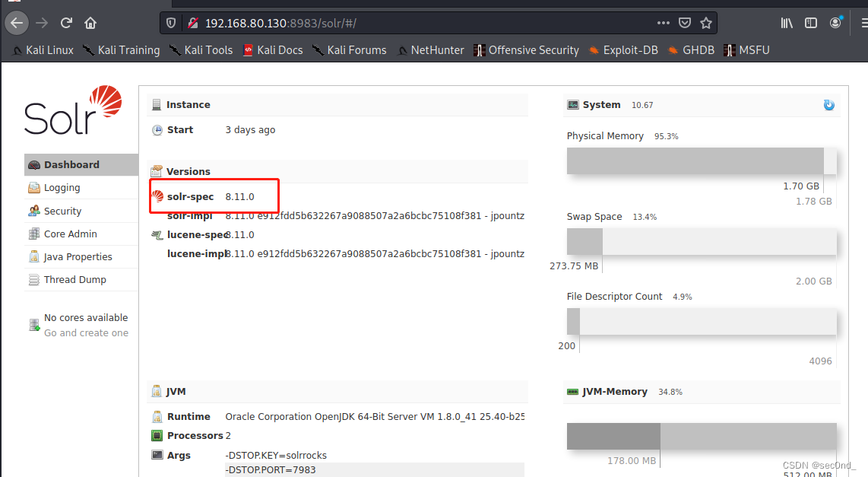The height and width of the screenshot is (477, 868).
Task: Click the System monitor icon
Action: pyautogui.click(x=573, y=105)
